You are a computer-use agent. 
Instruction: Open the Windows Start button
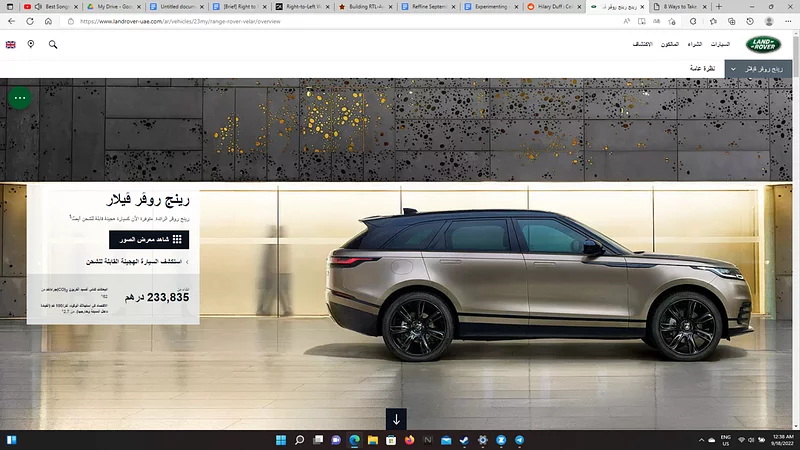[x=281, y=440]
